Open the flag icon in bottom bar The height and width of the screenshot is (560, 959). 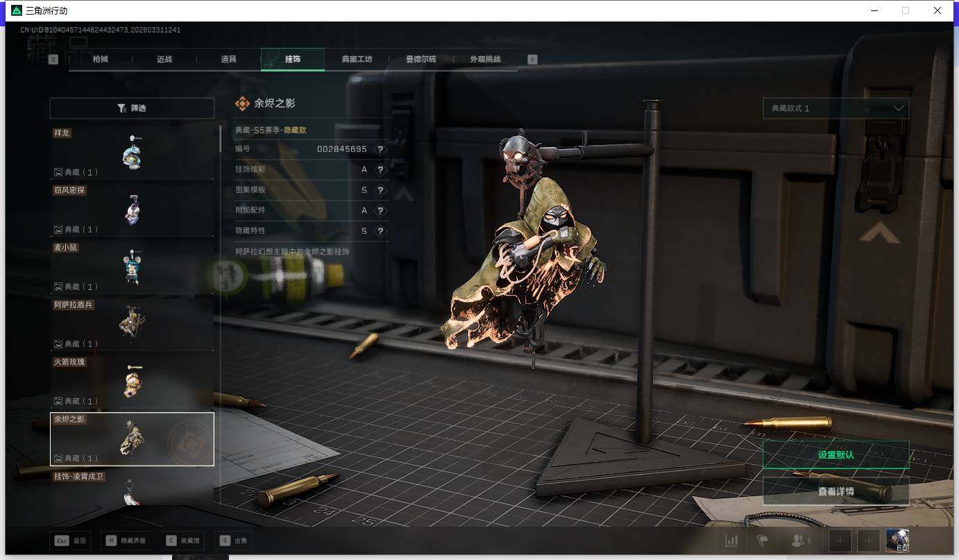(x=762, y=541)
